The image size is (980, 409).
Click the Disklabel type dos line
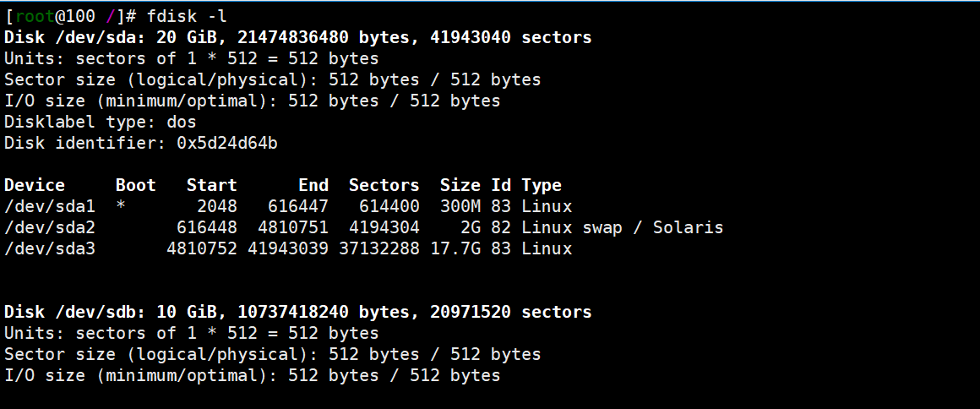(101, 122)
